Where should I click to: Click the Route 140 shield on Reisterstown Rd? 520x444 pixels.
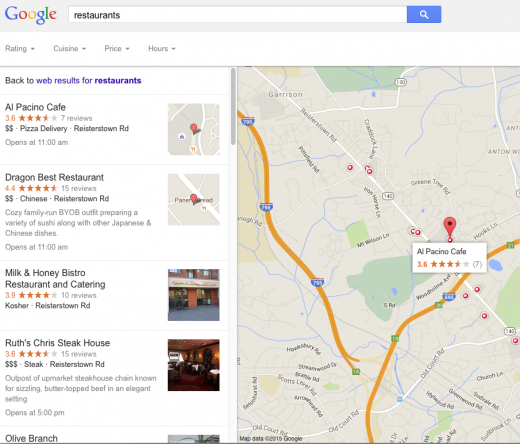[x=388, y=196]
